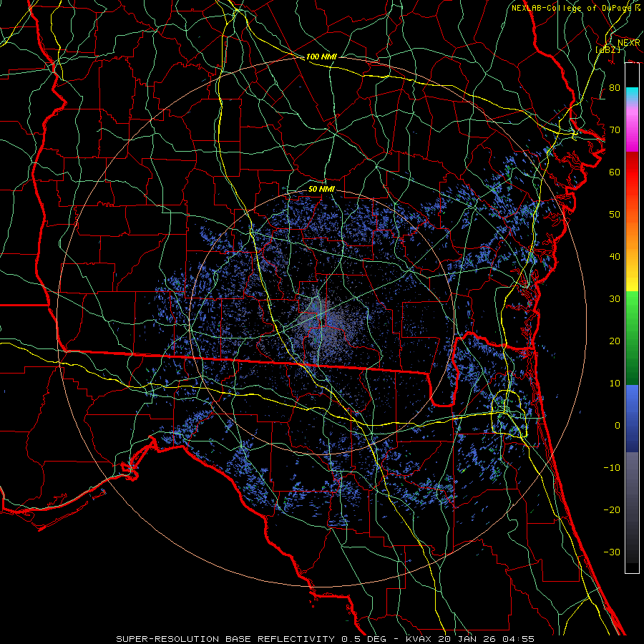Click the "100 NMI" range ring label
Image resolution: width=644 pixels, height=644 pixels.
(x=321, y=57)
